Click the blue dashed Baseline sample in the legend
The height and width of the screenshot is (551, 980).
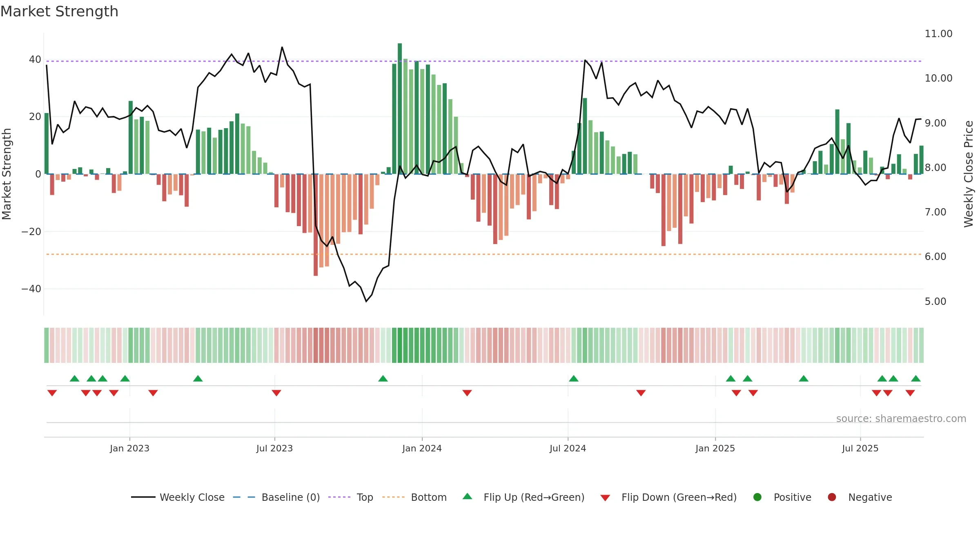[x=244, y=497]
